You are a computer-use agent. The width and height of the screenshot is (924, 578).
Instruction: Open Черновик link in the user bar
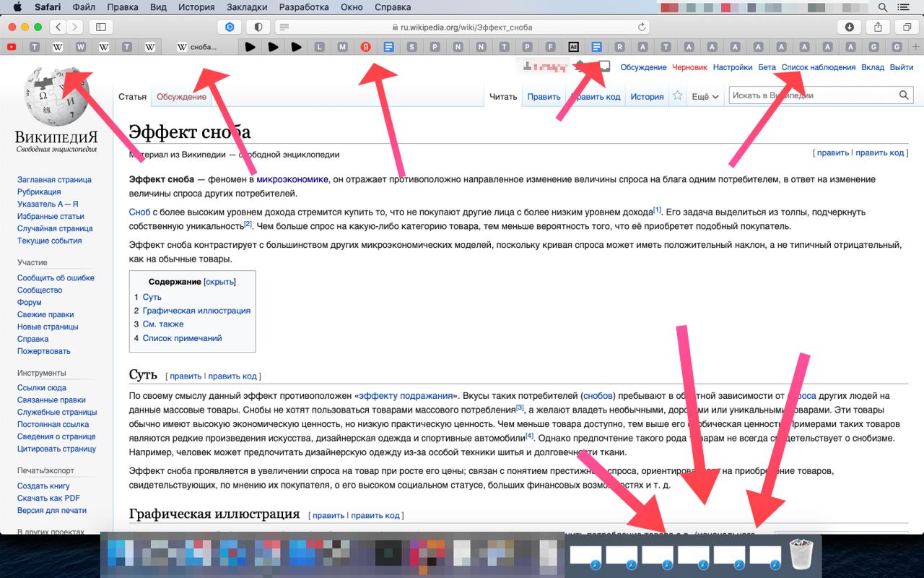[x=689, y=67]
